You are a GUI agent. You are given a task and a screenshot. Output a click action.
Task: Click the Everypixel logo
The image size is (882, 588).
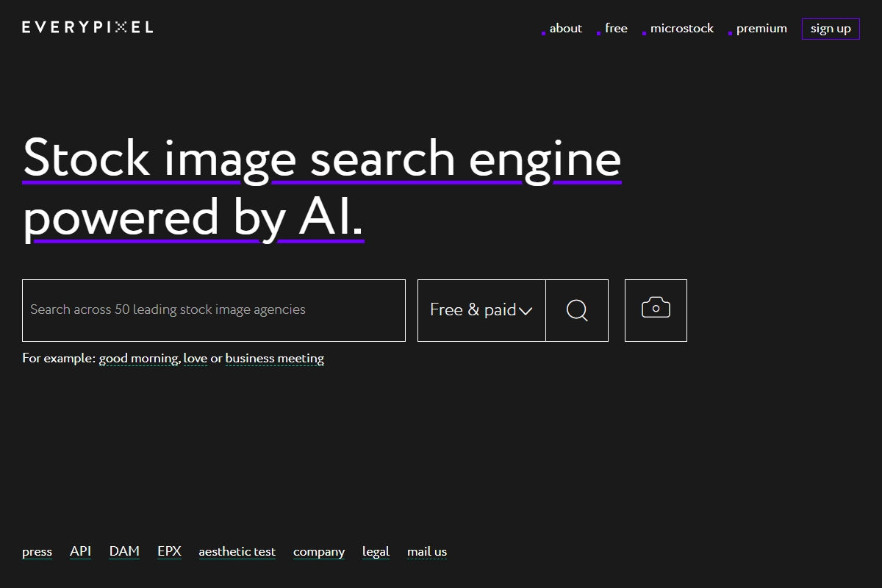point(87,27)
